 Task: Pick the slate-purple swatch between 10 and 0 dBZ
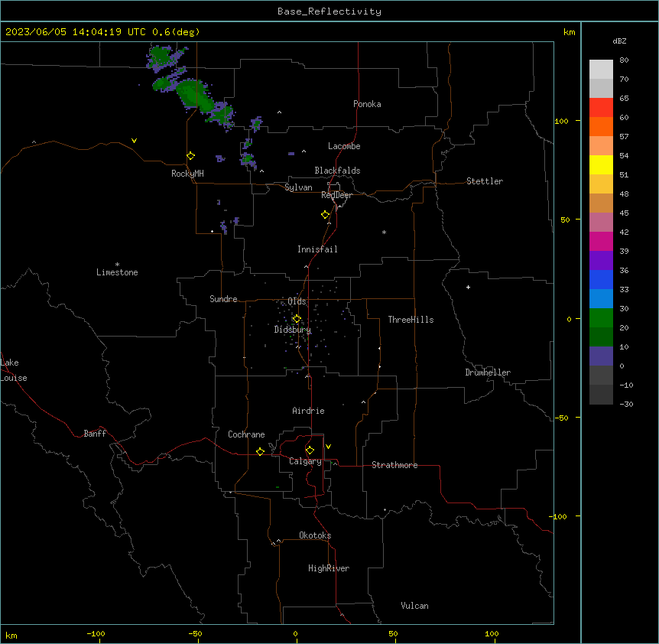tap(601, 356)
